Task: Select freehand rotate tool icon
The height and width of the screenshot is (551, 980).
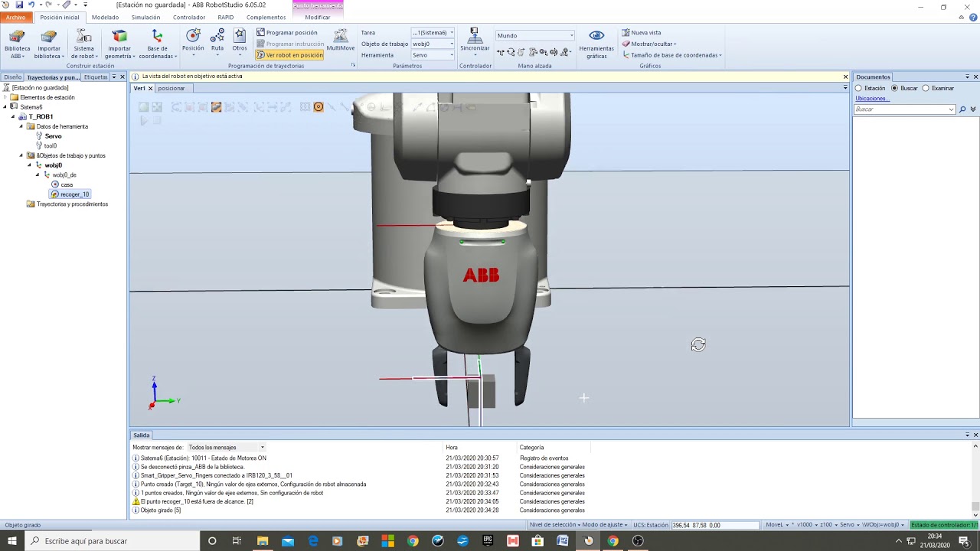Action: click(x=511, y=52)
